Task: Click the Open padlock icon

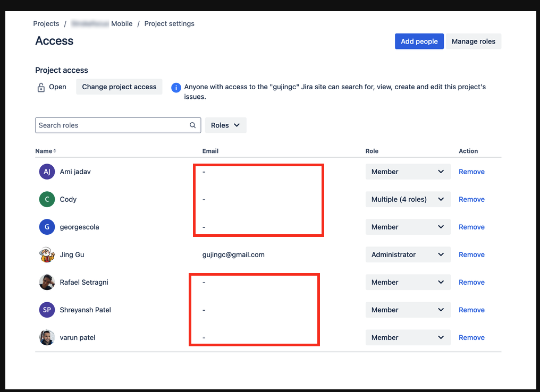Action: pyautogui.click(x=41, y=87)
